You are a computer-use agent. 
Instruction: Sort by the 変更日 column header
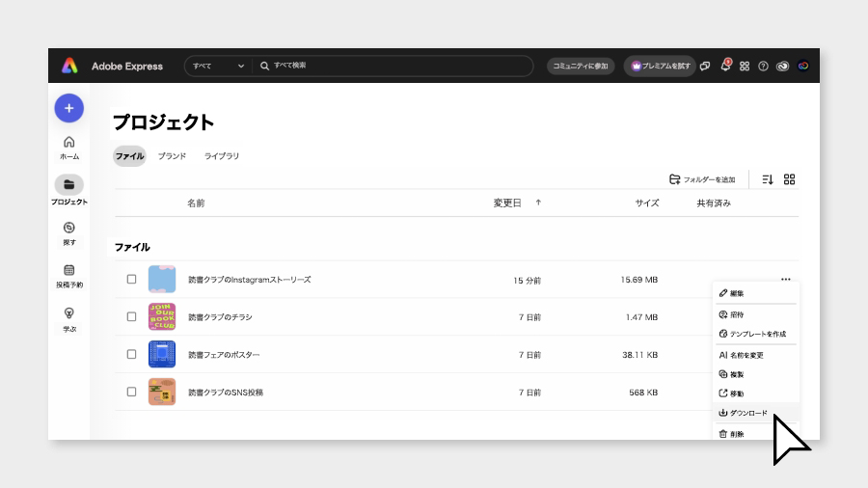tap(507, 203)
